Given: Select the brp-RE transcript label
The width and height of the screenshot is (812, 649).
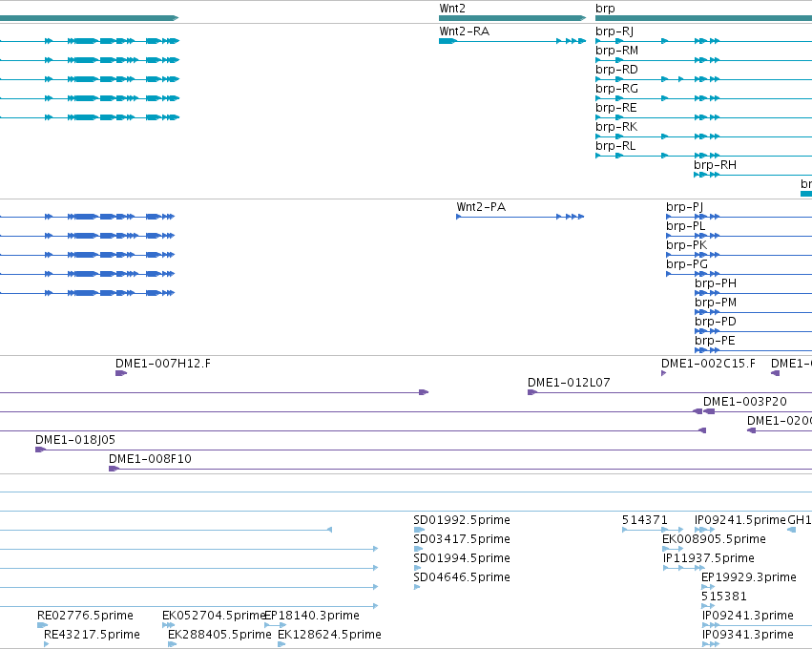Looking at the screenshot, I should (x=616, y=108).
